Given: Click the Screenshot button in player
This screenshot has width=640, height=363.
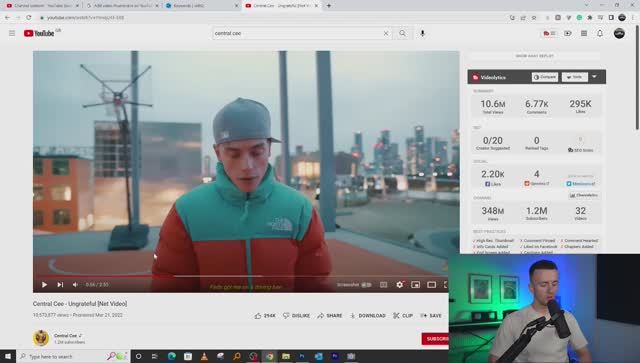Looking at the screenshot, I should click(x=348, y=285).
